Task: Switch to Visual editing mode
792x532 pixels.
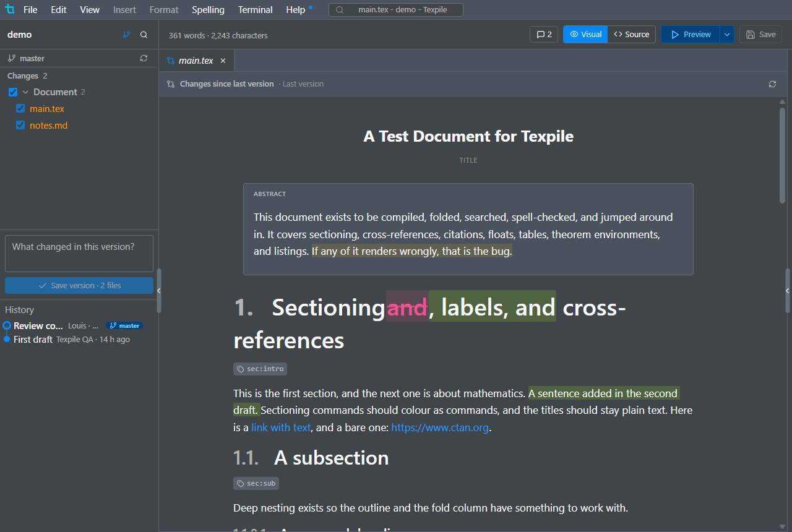Action: pyautogui.click(x=585, y=35)
